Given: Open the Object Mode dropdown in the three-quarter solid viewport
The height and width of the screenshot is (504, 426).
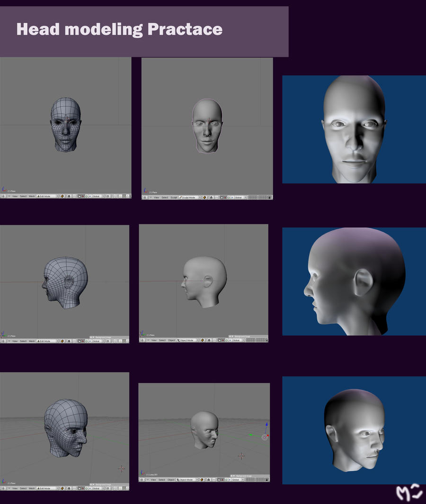Looking at the screenshot, I should (x=187, y=479).
